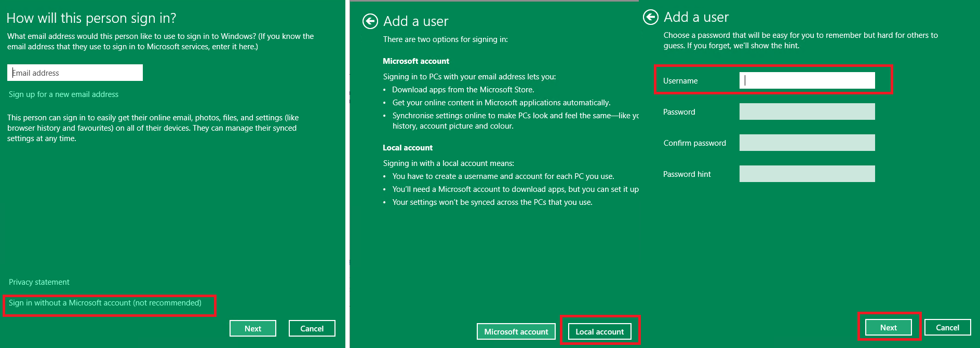Click the back arrow in the right Add a user panel
Screen dimensions: 980x348
pos(650,17)
